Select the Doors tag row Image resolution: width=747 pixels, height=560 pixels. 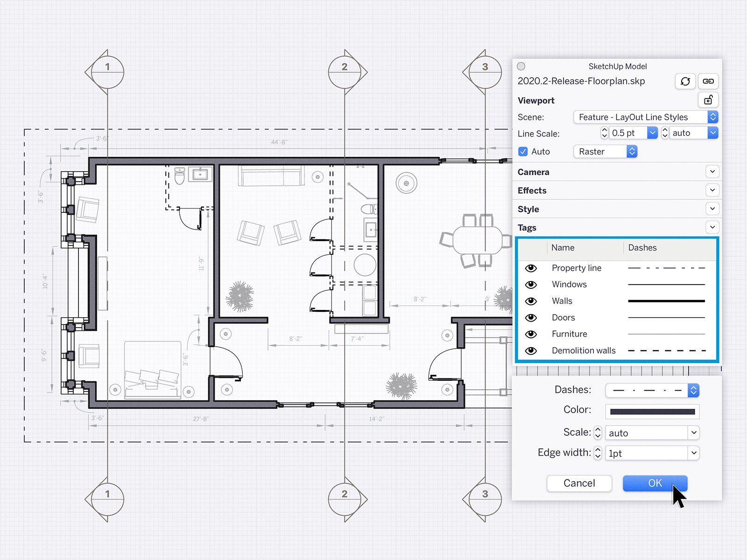tap(563, 317)
